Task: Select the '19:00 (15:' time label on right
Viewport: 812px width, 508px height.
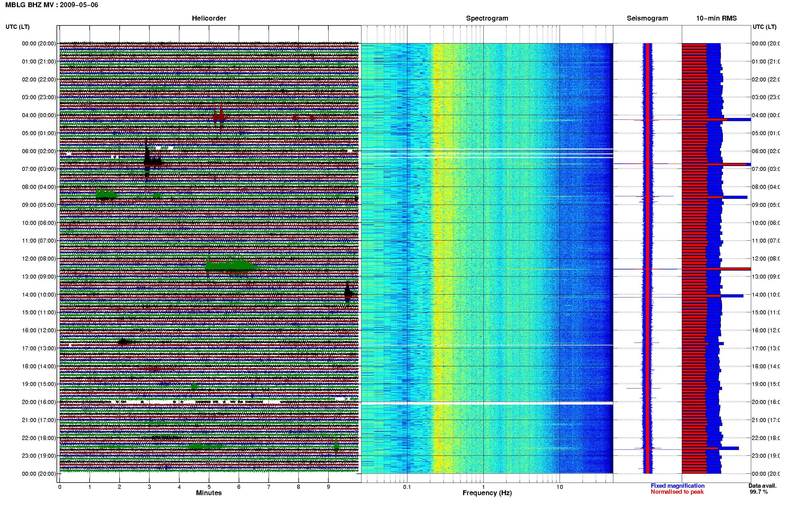Action: pyautogui.click(x=766, y=384)
